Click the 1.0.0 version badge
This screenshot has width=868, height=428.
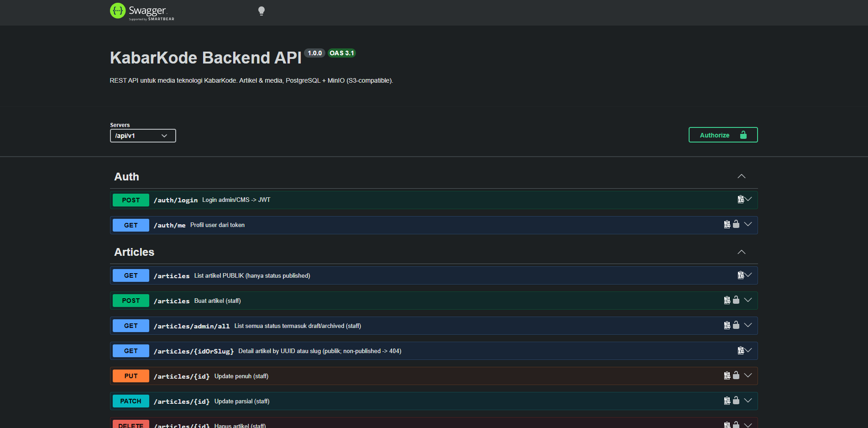click(x=315, y=53)
